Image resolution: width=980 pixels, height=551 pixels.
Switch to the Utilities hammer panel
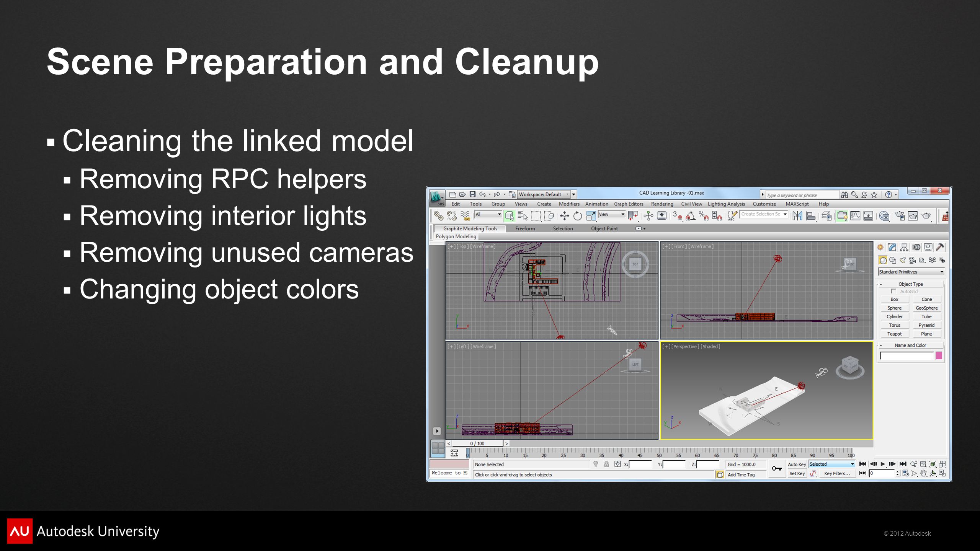coord(940,247)
